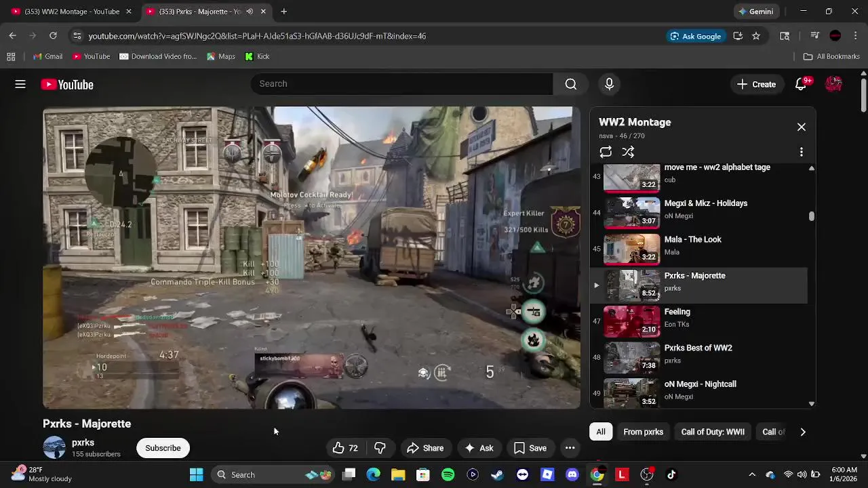Play 'oN Megxi - Nightcall' from playlist
This screenshot has width=868, height=488.
click(698, 392)
